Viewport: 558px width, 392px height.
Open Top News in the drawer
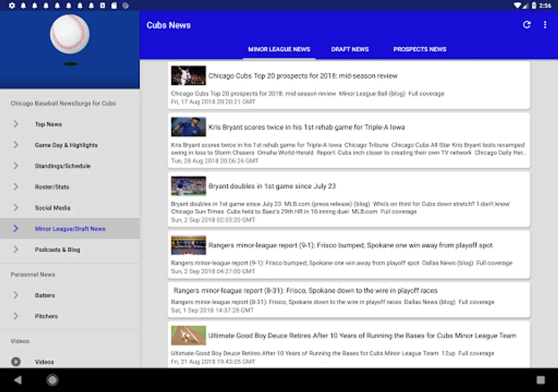pyautogui.click(x=70, y=124)
